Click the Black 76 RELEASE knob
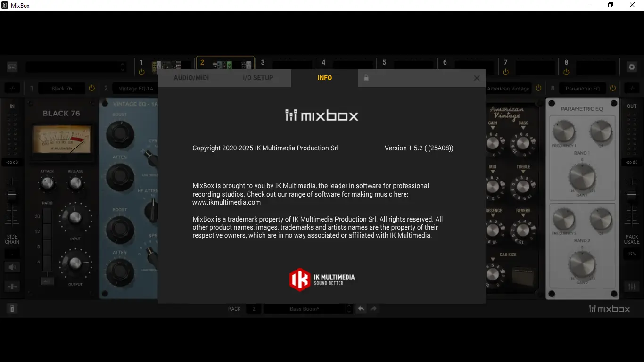This screenshot has height=362, width=644. click(x=75, y=183)
